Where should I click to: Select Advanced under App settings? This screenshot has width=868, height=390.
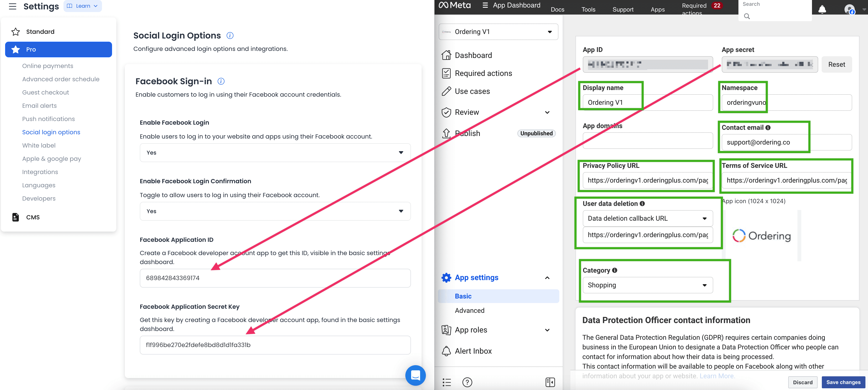point(469,310)
